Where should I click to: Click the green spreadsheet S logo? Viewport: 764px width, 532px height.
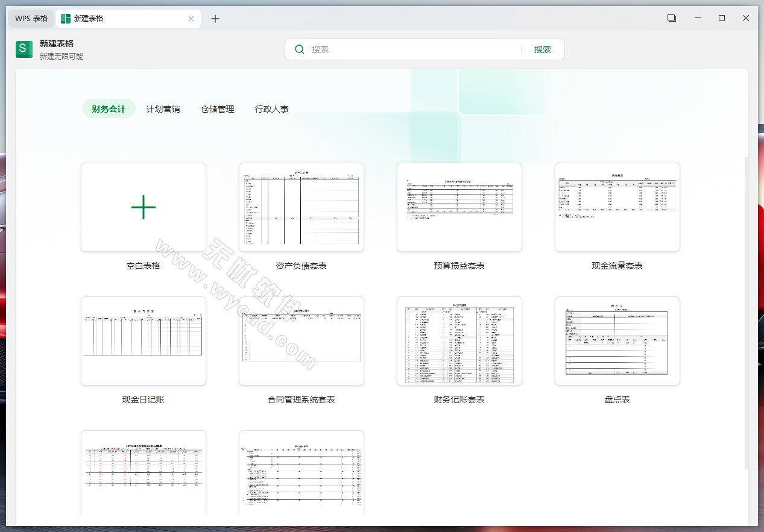(x=24, y=49)
